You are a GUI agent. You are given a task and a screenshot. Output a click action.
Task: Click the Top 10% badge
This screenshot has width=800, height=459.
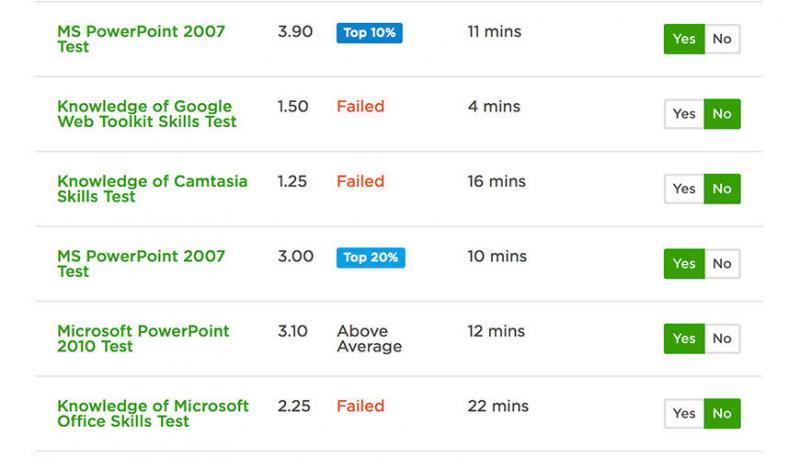click(369, 33)
